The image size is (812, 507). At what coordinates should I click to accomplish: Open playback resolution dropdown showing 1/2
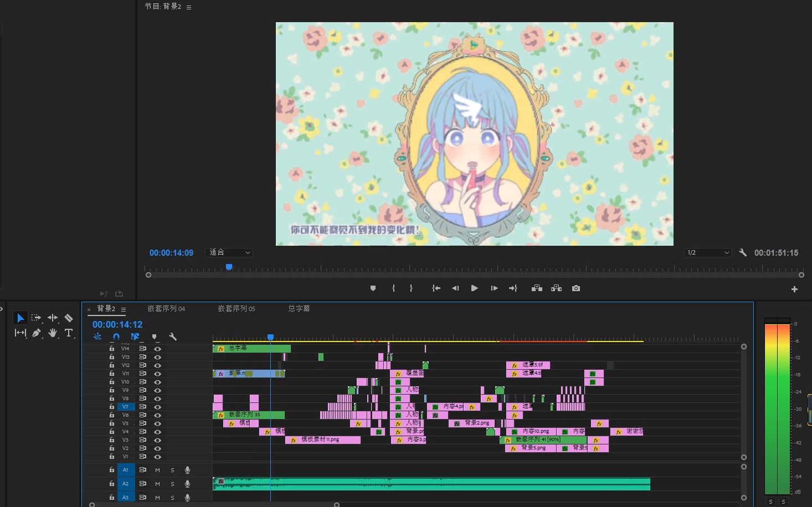(708, 252)
